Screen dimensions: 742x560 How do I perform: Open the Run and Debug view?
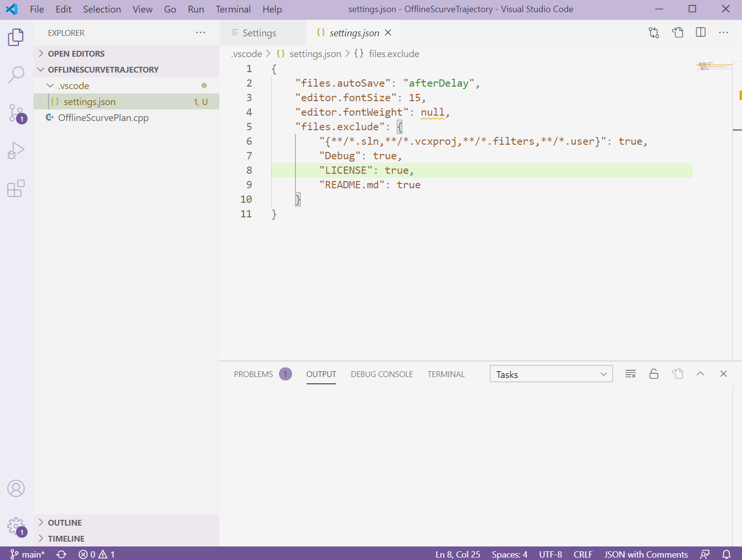(16, 151)
